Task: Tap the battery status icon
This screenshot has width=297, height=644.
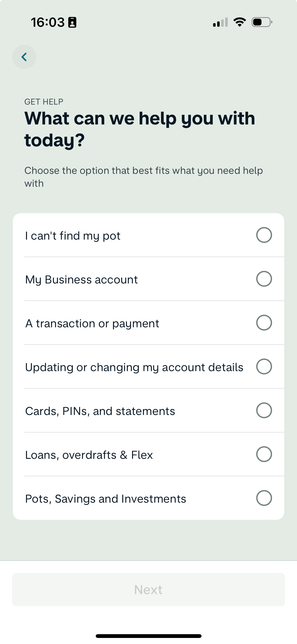Action: (x=262, y=22)
